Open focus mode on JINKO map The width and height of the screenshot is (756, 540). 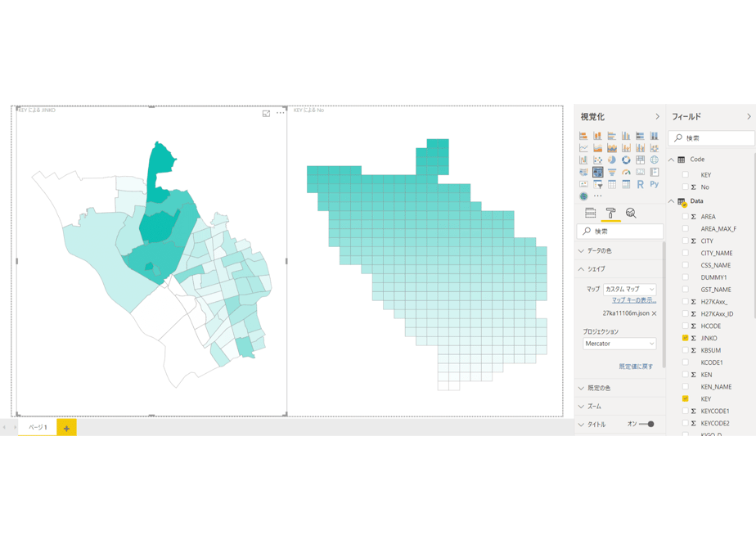(266, 113)
